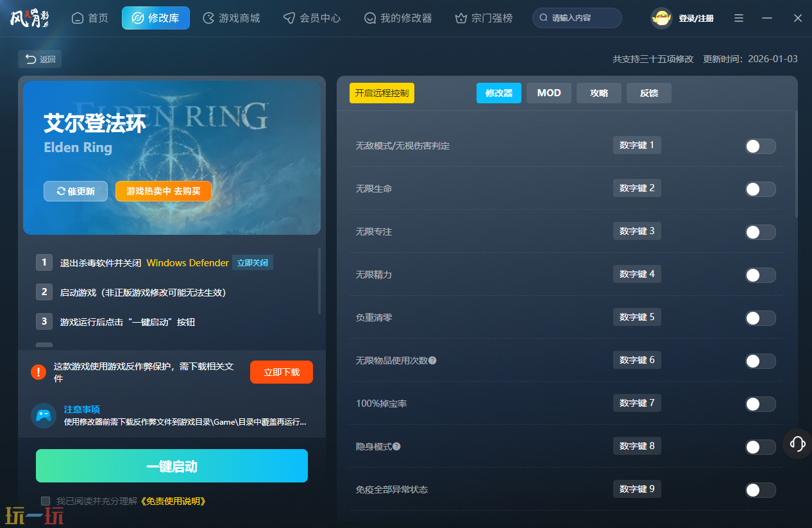Toggle 无限精力 switch
Screen dimensions: 812x528
(760, 275)
